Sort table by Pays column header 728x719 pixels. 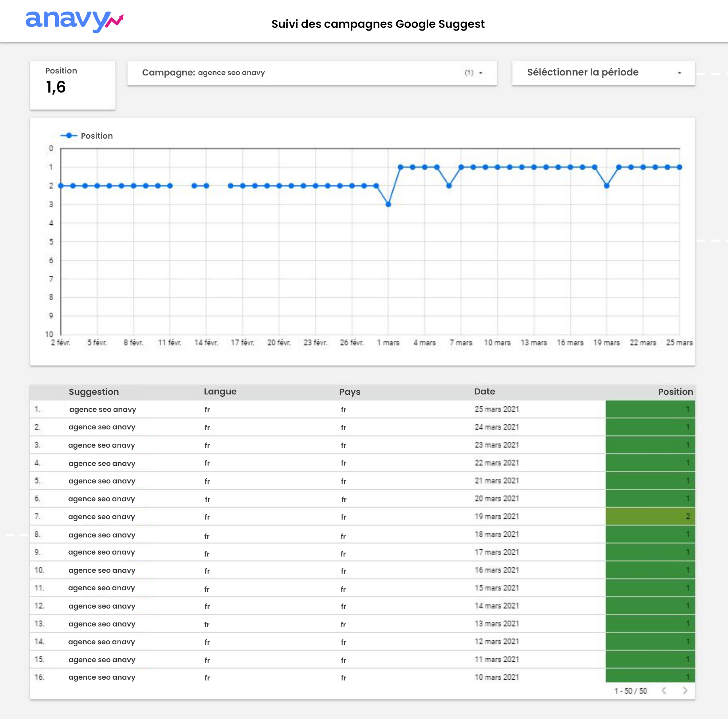coord(350,392)
